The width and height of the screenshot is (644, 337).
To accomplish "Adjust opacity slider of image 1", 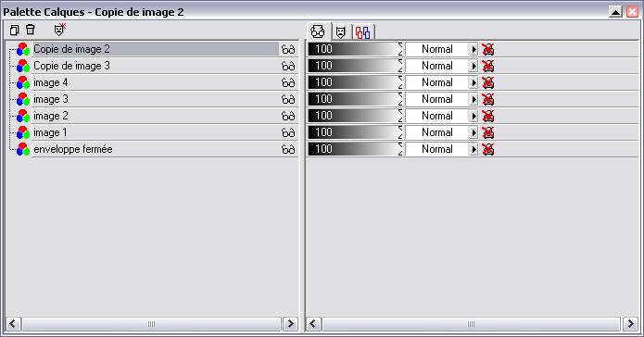I will tap(356, 132).
